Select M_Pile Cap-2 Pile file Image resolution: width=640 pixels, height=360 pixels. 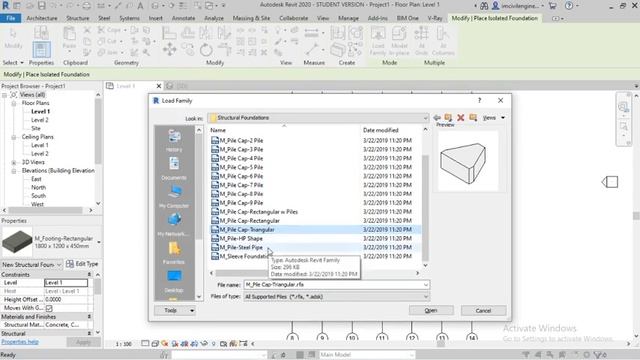tap(241, 140)
